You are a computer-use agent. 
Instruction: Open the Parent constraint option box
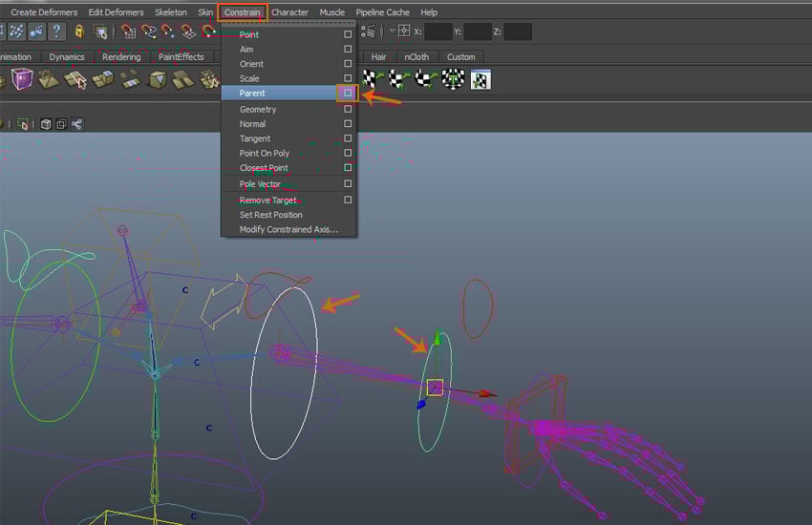tap(348, 94)
